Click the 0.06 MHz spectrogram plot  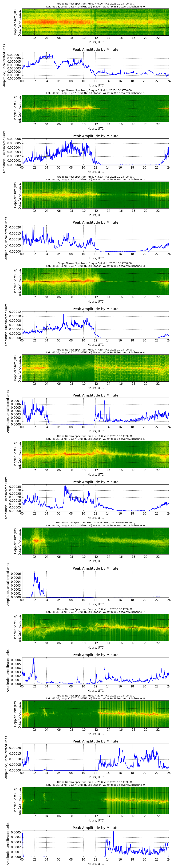click(95, 22)
